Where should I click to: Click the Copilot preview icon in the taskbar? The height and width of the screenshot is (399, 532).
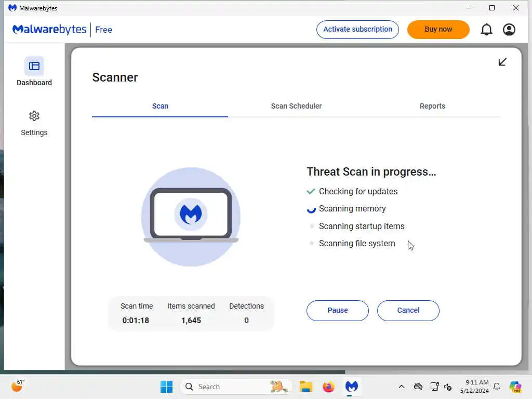(x=515, y=387)
